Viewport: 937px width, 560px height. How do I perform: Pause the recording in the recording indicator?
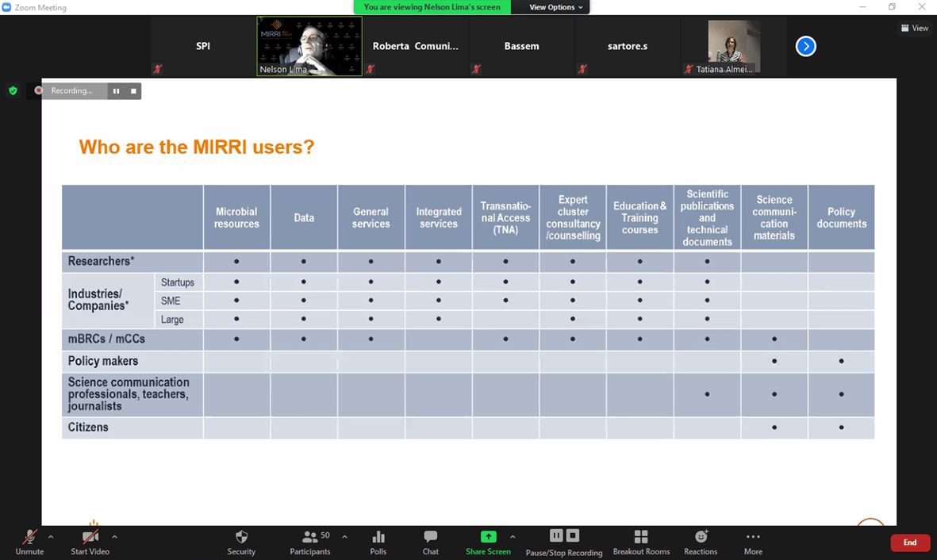116,91
